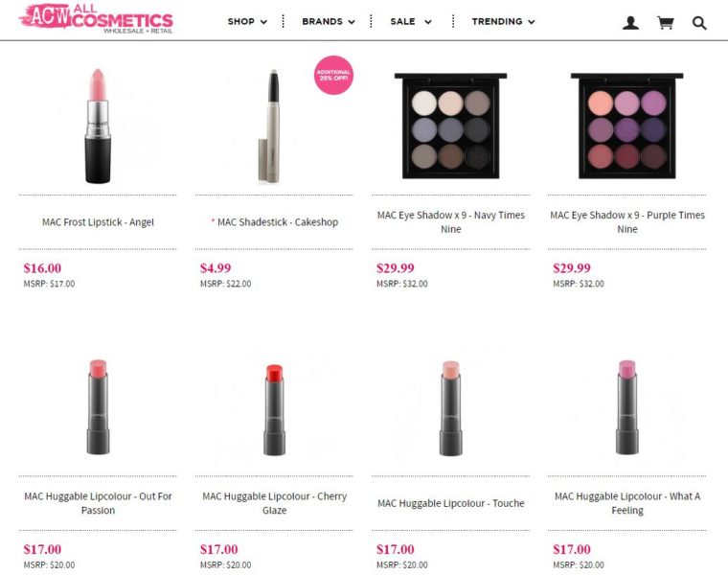Open the Trending menu
Screen dimensions: 728x575
pyautogui.click(x=503, y=21)
